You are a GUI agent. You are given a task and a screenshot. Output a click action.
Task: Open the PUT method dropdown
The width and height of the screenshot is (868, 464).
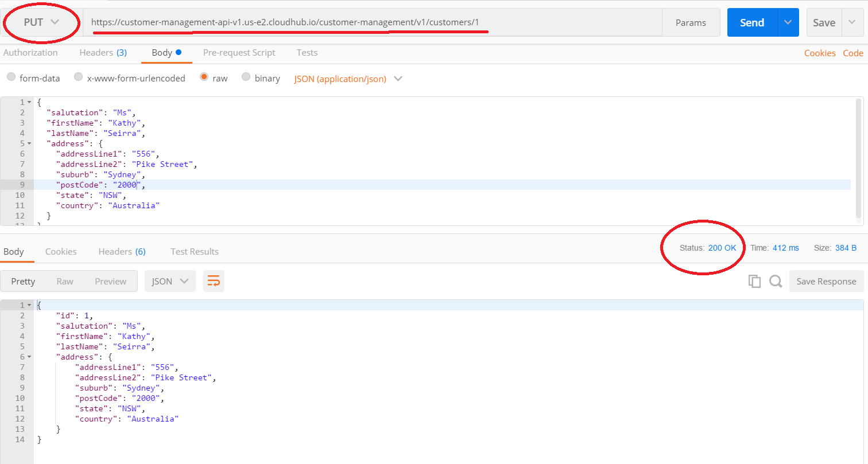41,22
